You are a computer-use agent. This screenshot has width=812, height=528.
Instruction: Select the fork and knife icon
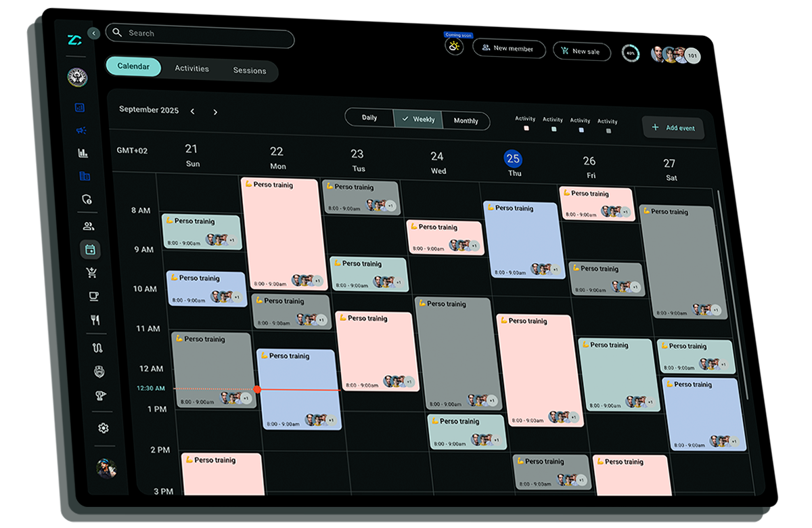pos(95,320)
